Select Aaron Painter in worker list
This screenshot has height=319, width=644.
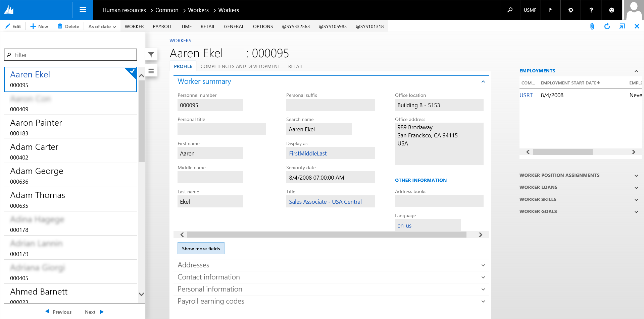point(70,127)
